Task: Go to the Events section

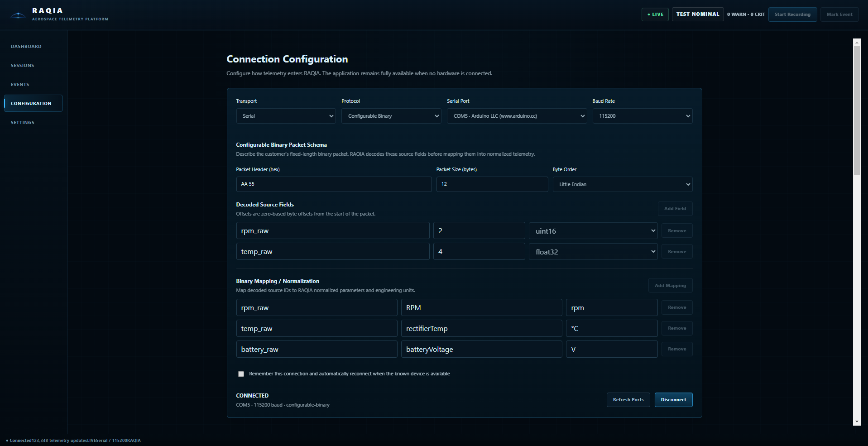Action: [x=20, y=85]
